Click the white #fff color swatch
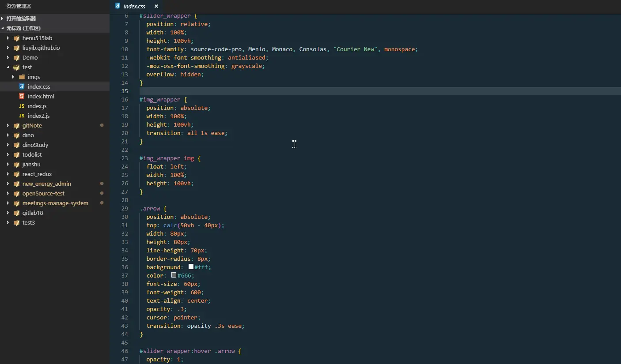This screenshot has height=364, width=621. point(191,267)
